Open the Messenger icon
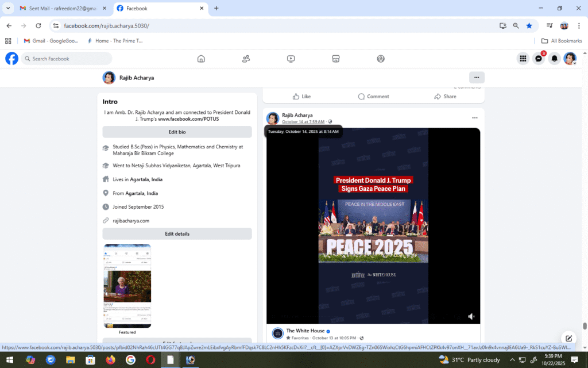This screenshot has height=368, width=588. 539,59
